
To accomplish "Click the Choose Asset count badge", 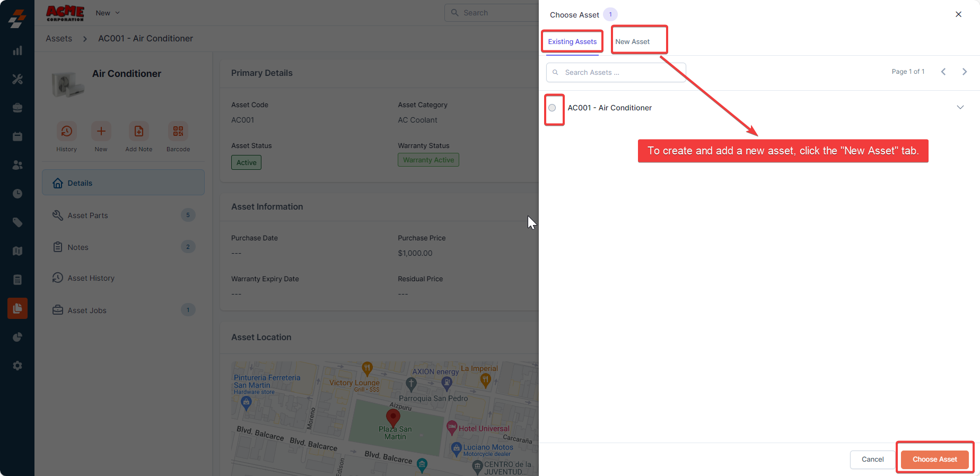I will click(610, 14).
